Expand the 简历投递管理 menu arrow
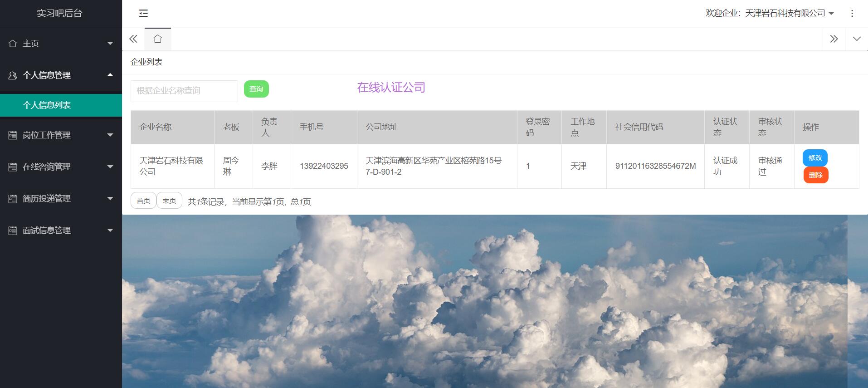Viewport: 868px width, 388px height. pos(110,199)
